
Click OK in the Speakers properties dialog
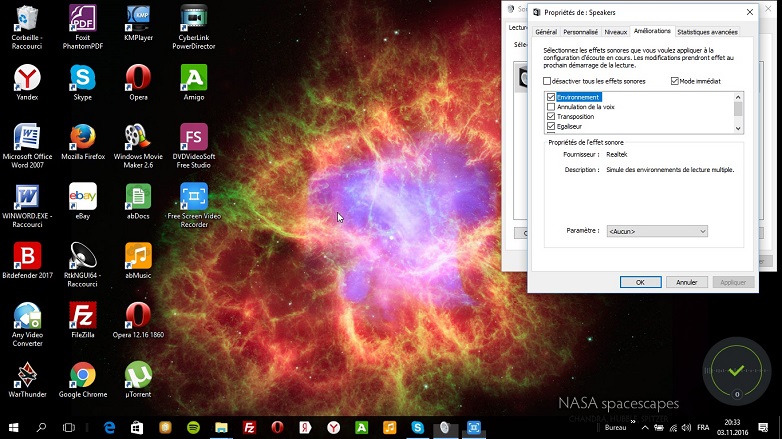coord(640,282)
